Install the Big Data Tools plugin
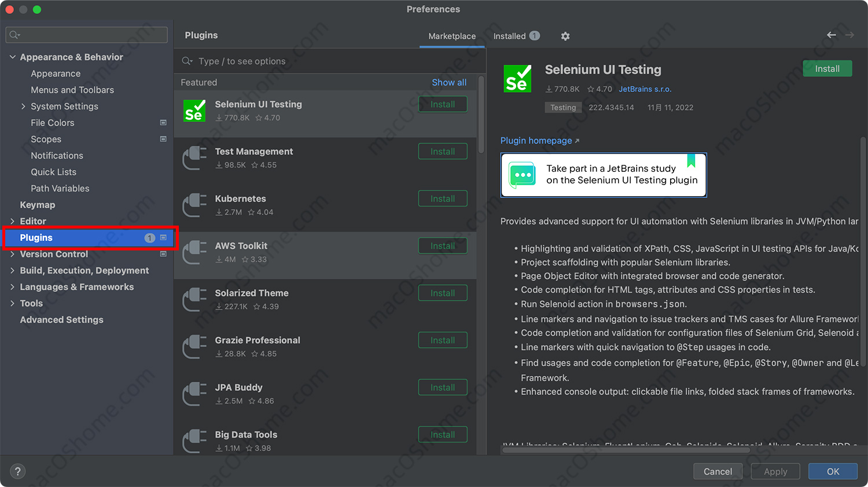 tap(443, 434)
